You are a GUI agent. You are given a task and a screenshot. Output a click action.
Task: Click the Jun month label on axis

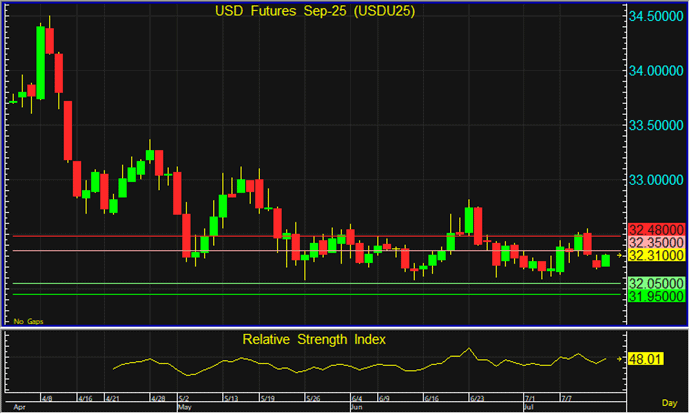357,408
